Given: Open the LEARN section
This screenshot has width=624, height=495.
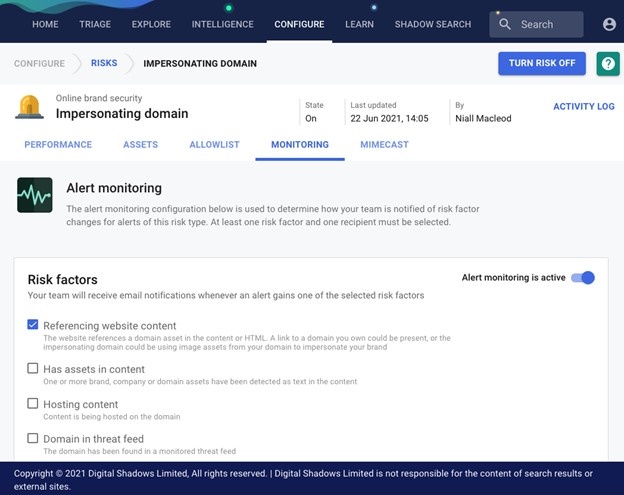Looking at the screenshot, I should pyautogui.click(x=359, y=24).
